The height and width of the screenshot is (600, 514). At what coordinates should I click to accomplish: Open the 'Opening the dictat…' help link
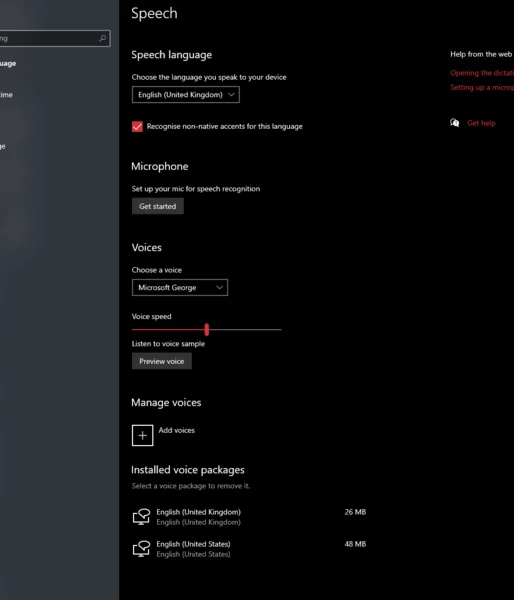(x=482, y=73)
